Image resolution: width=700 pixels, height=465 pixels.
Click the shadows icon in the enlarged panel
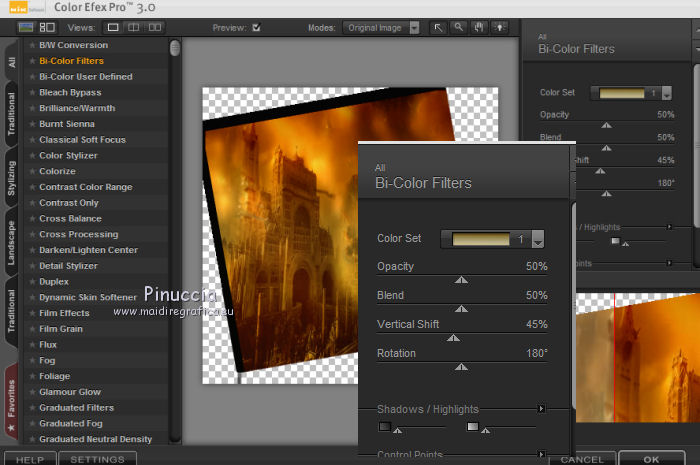(385, 427)
